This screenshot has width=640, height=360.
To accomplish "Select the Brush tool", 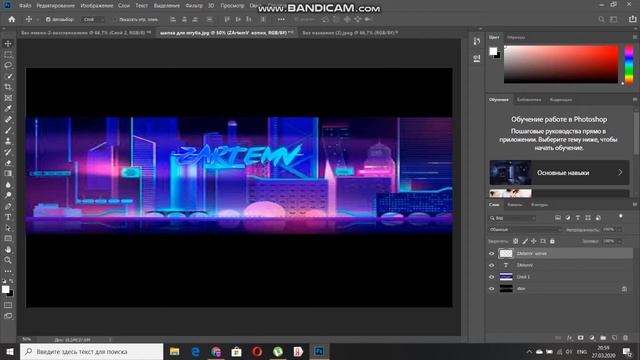I will [x=8, y=130].
